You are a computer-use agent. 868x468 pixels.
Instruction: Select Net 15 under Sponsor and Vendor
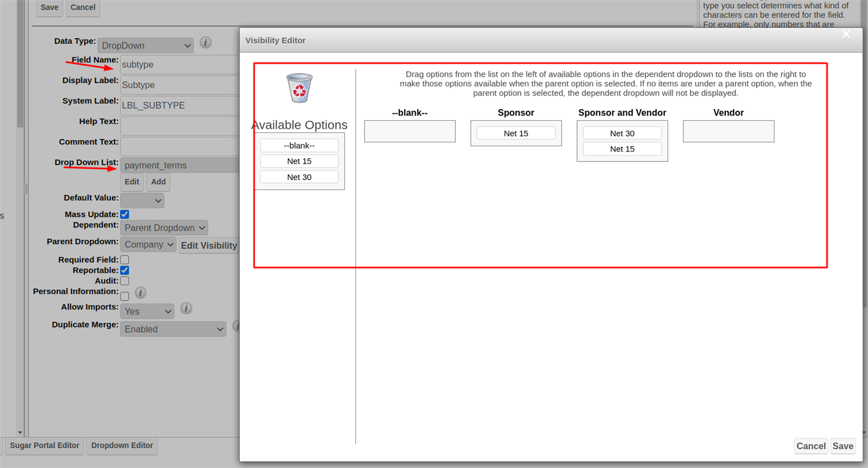pyautogui.click(x=622, y=149)
